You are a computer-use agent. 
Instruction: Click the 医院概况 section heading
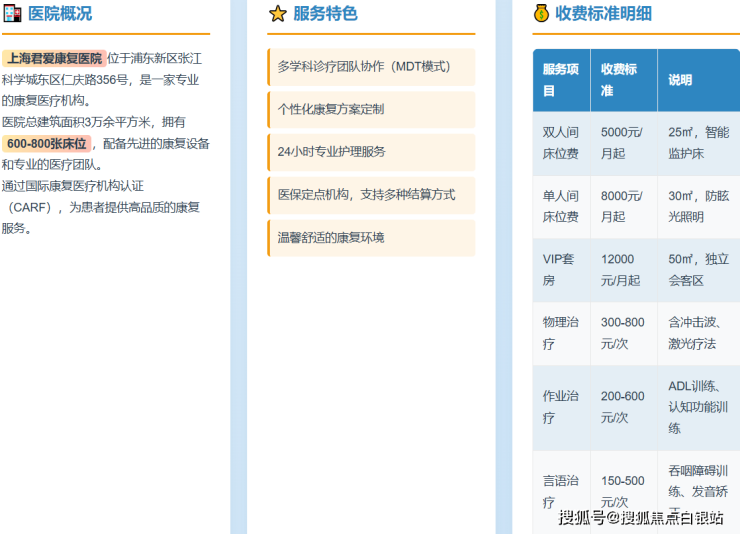[59, 13]
